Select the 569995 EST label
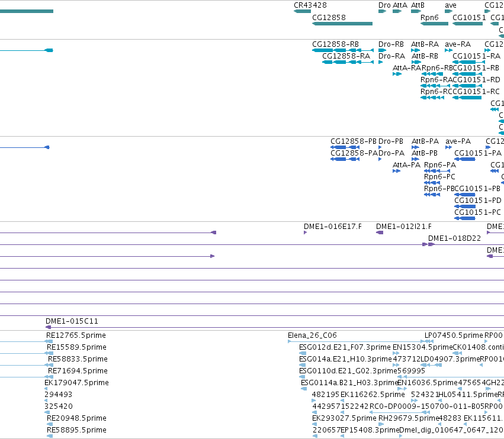The height and width of the screenshot is (439, 504). point(411,371)
